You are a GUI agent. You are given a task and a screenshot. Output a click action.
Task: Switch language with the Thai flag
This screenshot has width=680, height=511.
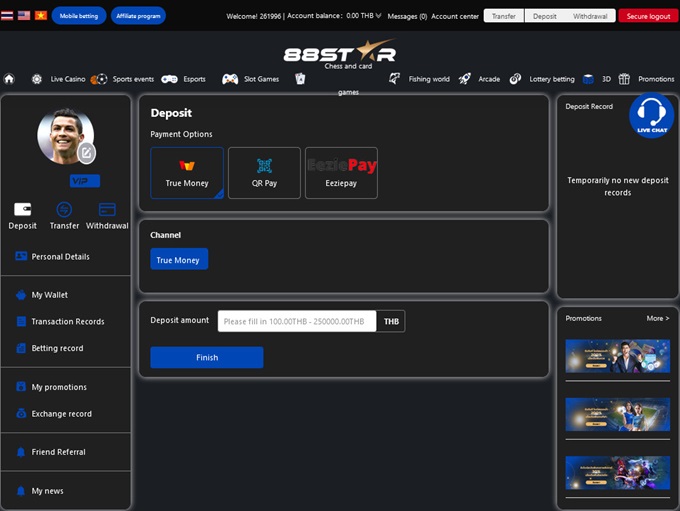tap(8, 16)
